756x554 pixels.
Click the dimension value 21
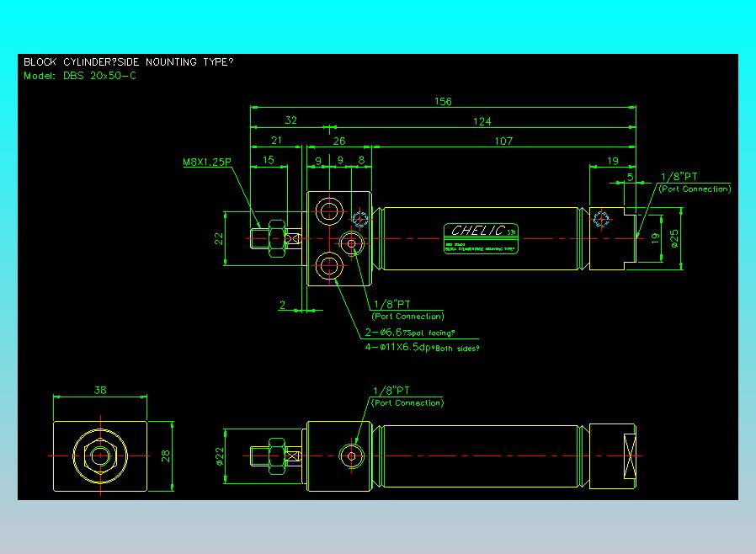[276, 141]
